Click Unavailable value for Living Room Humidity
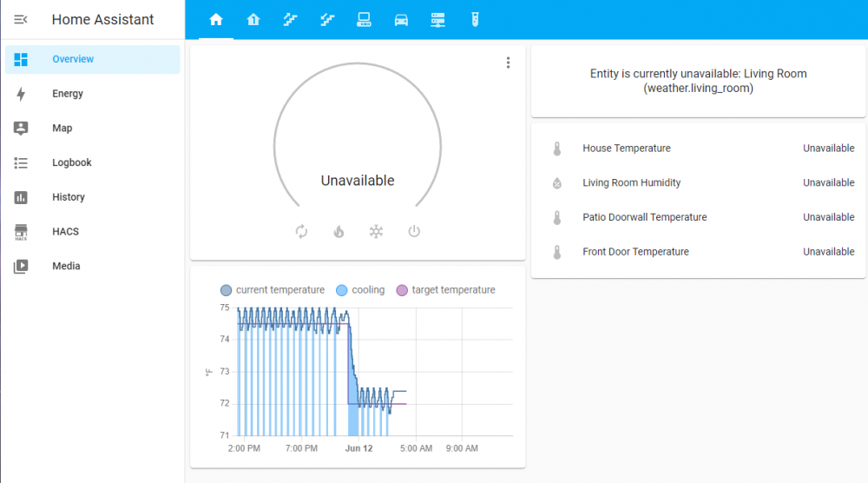The height and width of the screenshot is (483, 868). pyautogui.click(x=829, y=182)
